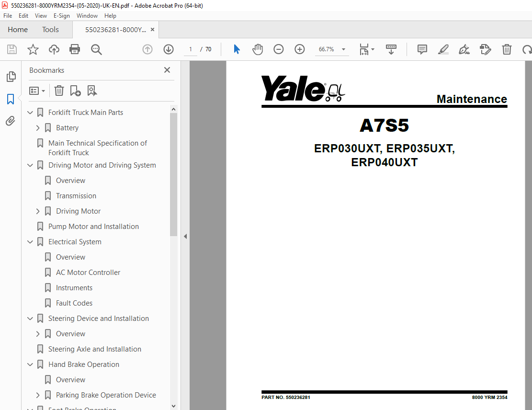
Task: Open the Instruments bookmark
Action: (74, 288)
